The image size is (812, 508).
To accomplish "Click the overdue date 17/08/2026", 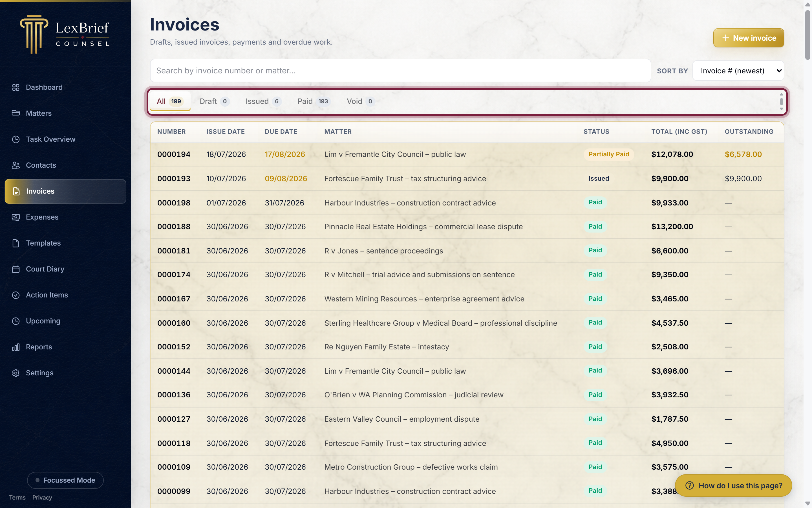I will [x=285, y=155].
